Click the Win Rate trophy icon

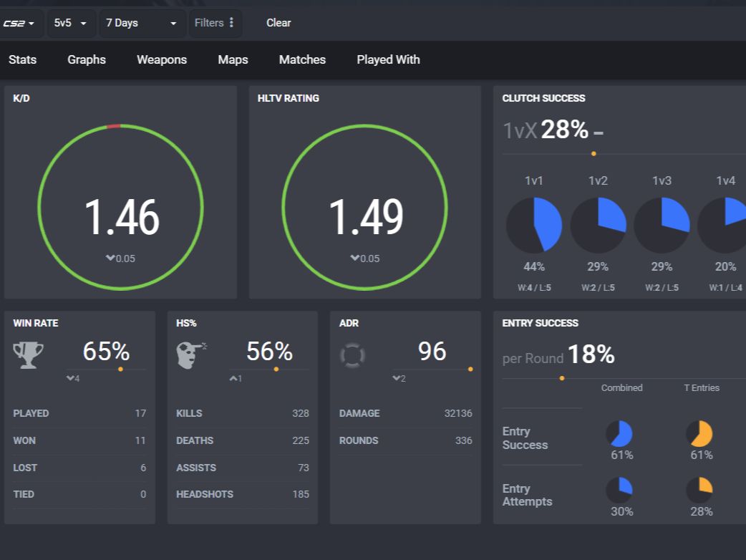(x=28, y=355)
